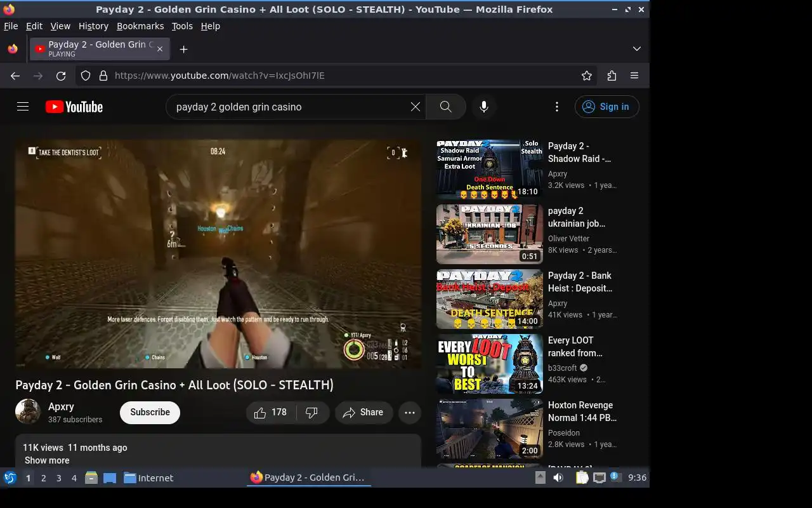The image size is (812, 508).
Task: Click the playing video player
Action: [x=218, y=254]
